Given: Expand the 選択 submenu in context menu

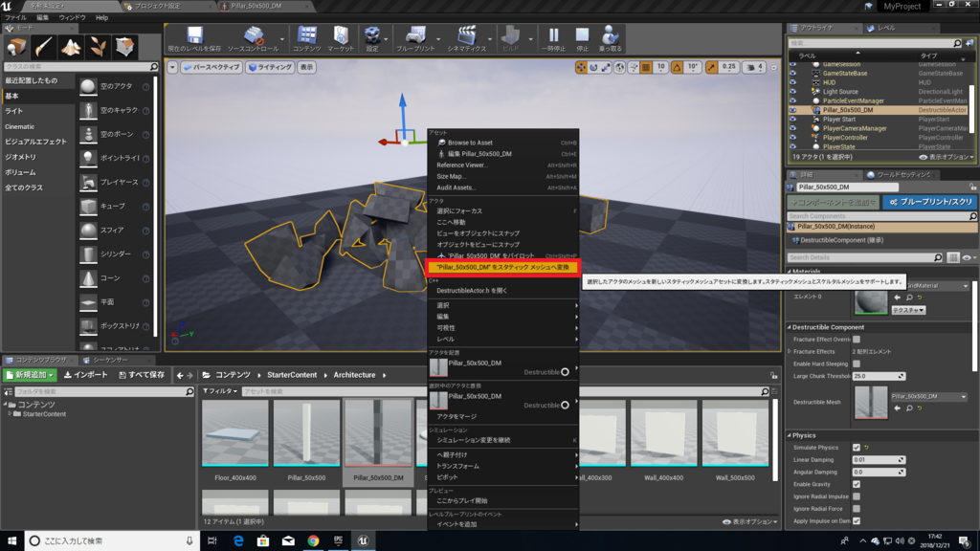Looking at the screenshot, I should click(503, 305).
